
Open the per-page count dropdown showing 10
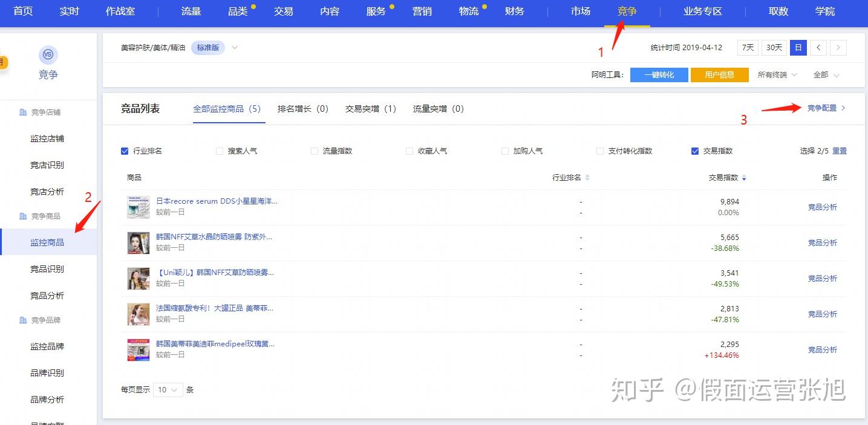[x=168, y=390]
